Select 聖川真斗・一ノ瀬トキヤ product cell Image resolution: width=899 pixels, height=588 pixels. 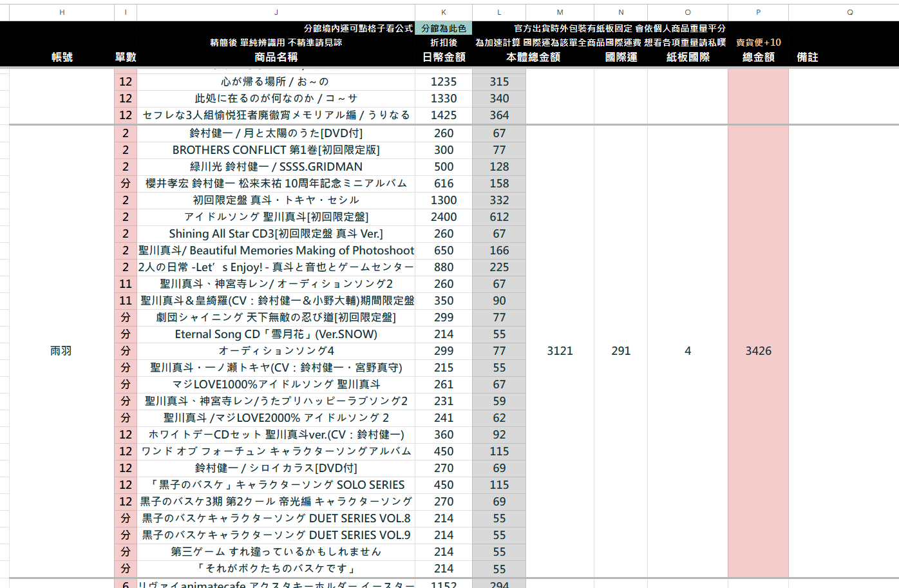coord(276,368)
